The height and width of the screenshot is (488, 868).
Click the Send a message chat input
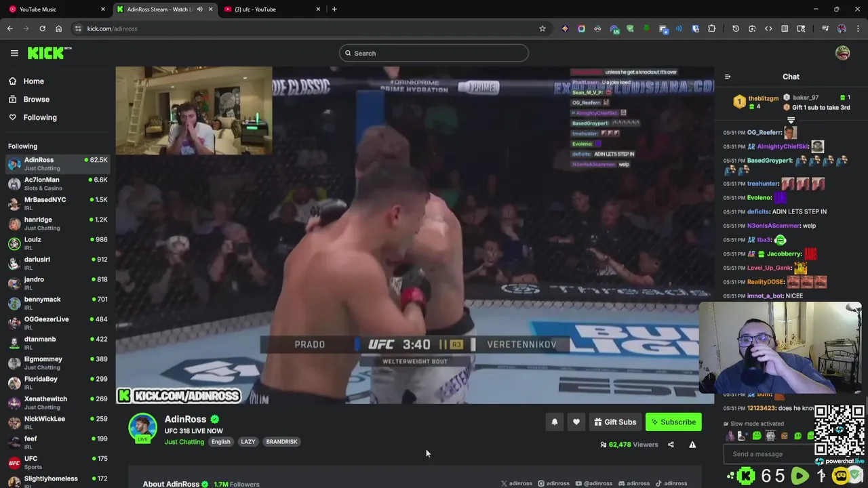pyautogui.click(x=770, y=454)
